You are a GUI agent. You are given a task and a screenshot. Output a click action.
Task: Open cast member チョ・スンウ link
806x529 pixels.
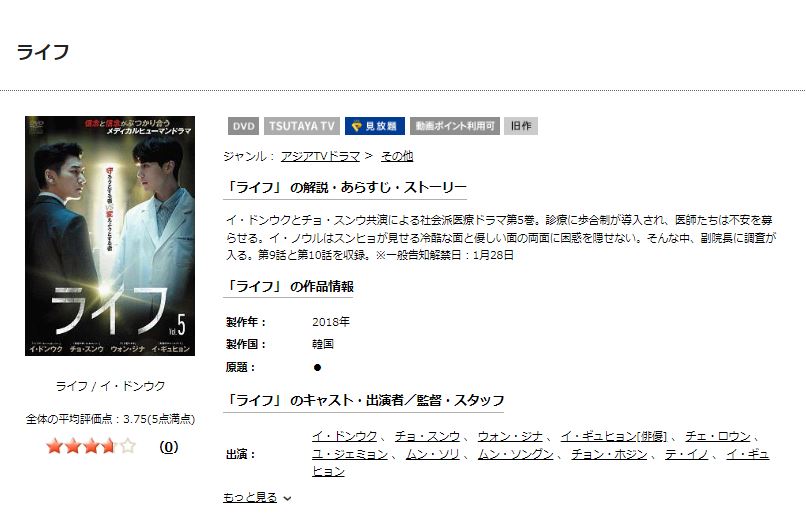(427, 436)
